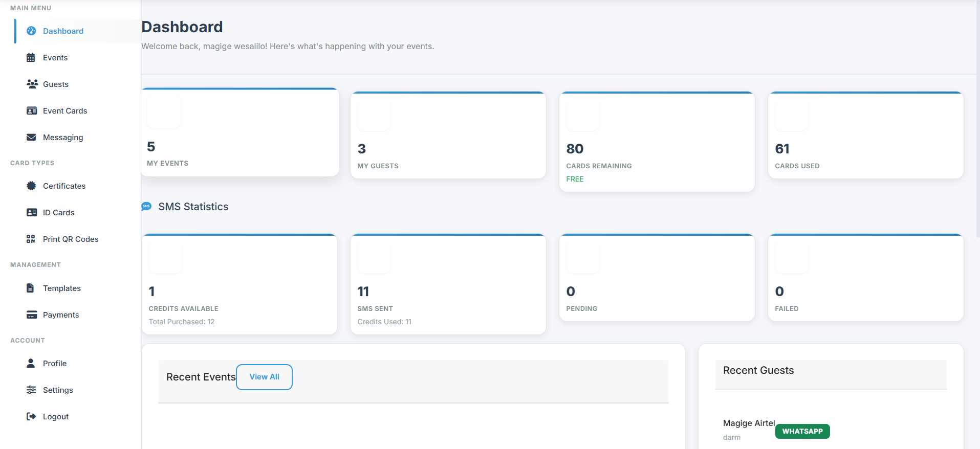
Task: Click the Recent Events heading
Action: pyautogui.click(x=201, y=377)
